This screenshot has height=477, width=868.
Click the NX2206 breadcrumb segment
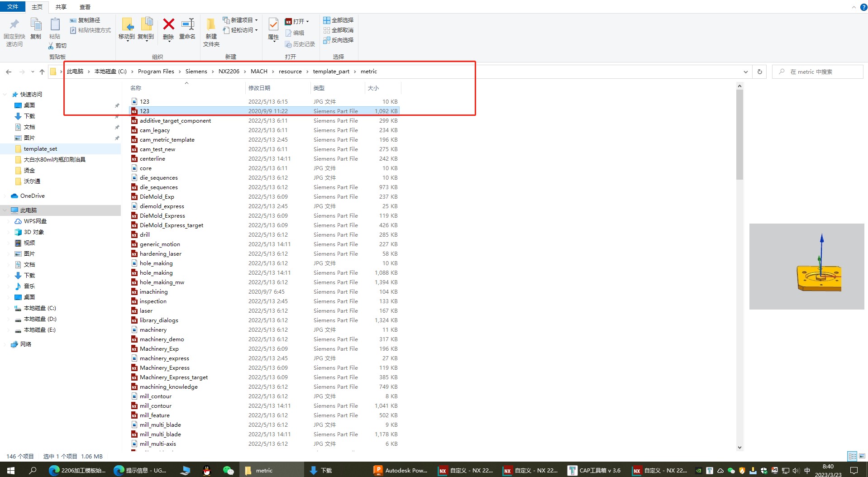(x=229, y=72)
